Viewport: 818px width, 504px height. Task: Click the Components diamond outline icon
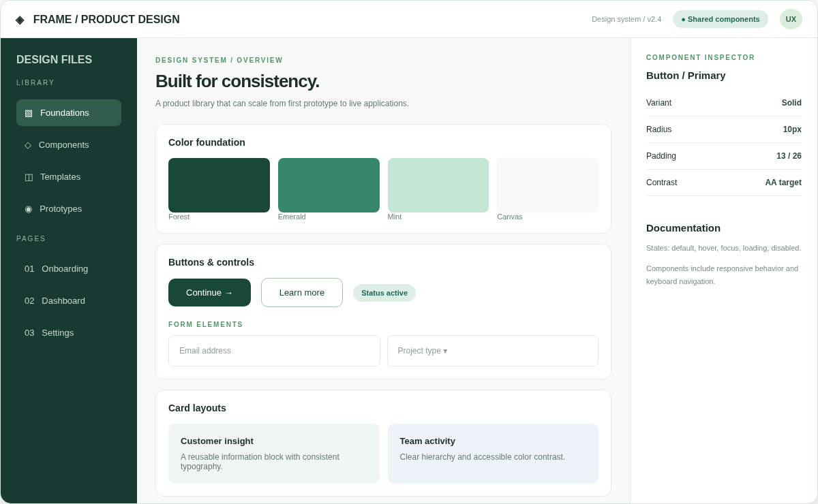(28, 145)
